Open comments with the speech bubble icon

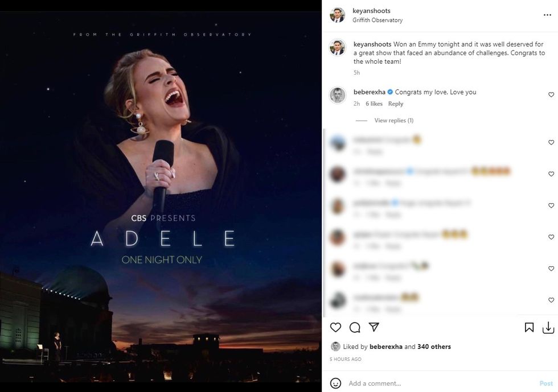[355, 327]
